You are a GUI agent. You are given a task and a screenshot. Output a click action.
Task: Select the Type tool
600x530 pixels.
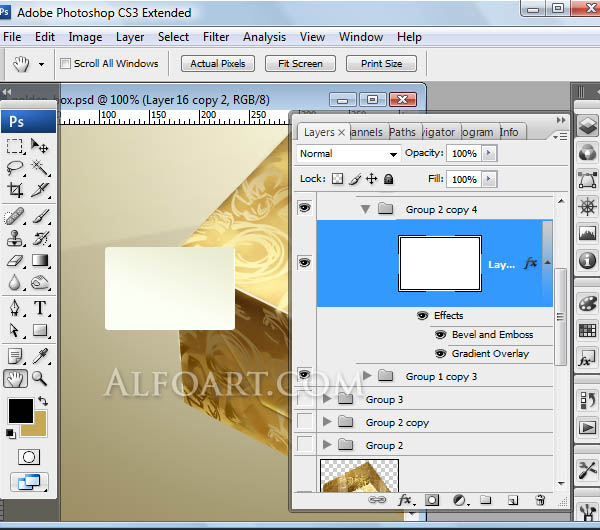coord(39,308)
